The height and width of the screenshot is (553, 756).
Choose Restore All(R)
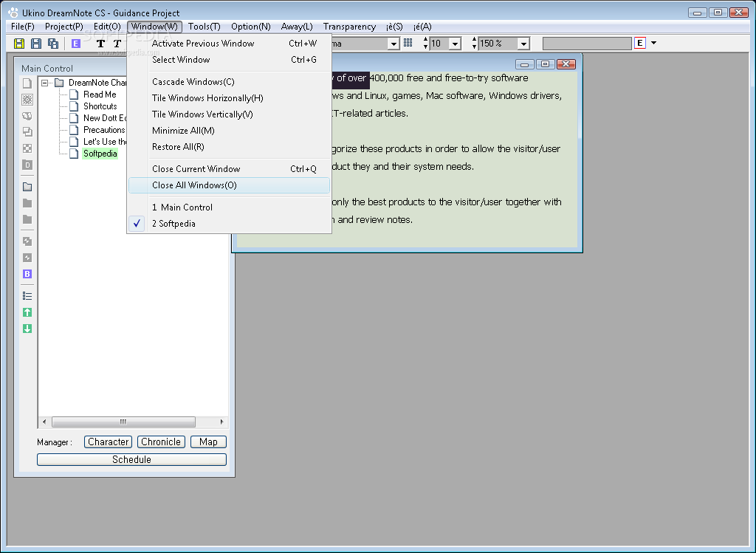tap(230, 147)
